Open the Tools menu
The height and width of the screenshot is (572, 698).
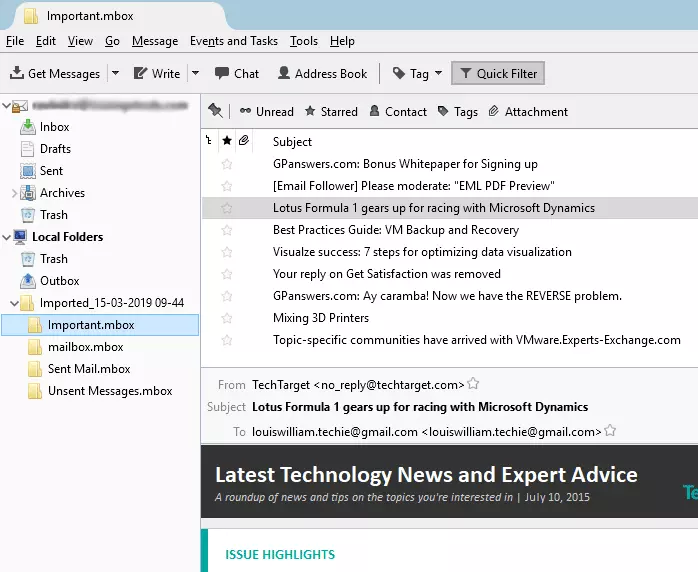(x=304, y=41)
